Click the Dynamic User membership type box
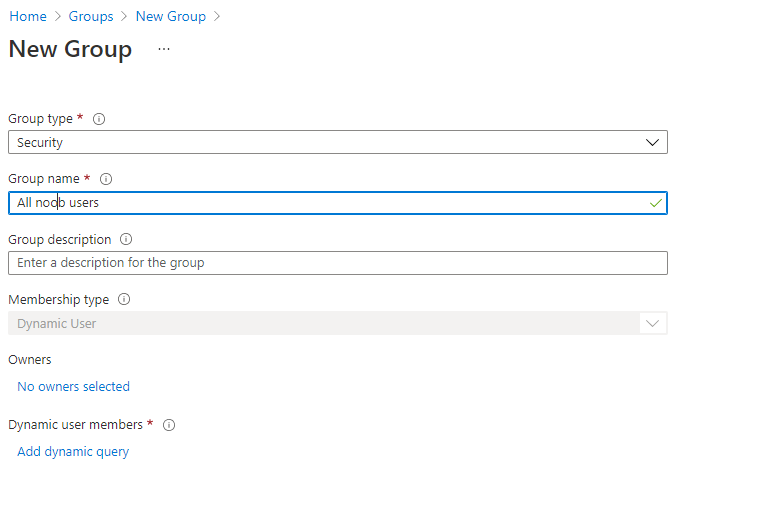Image resolution: width=761 pixels, height=518 pixels. click(x=338, y=323)
